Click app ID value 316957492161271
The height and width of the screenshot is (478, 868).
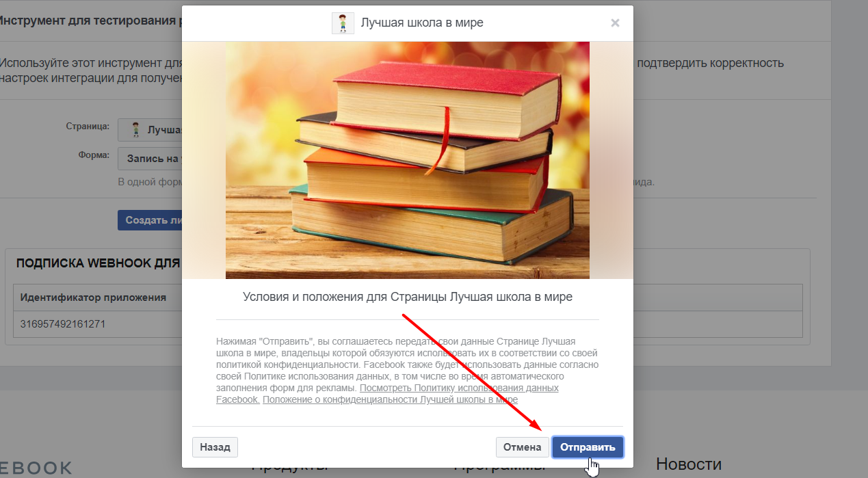coord(63,324)
